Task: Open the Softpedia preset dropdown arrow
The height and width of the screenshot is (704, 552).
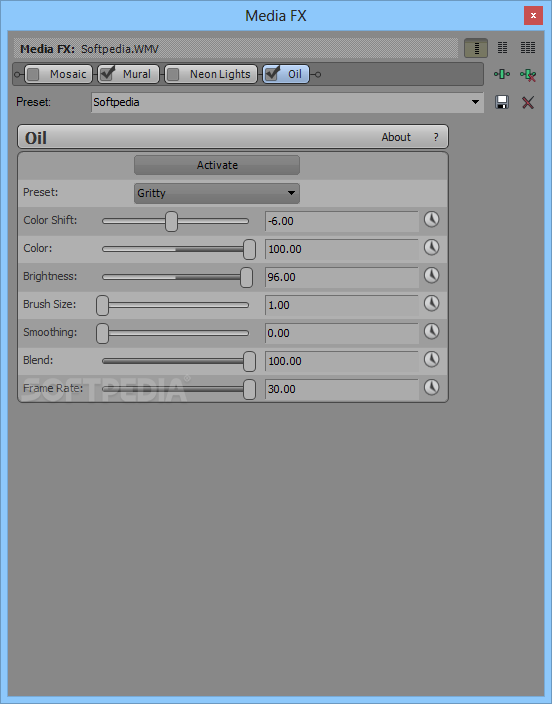Action: point(475,102)
